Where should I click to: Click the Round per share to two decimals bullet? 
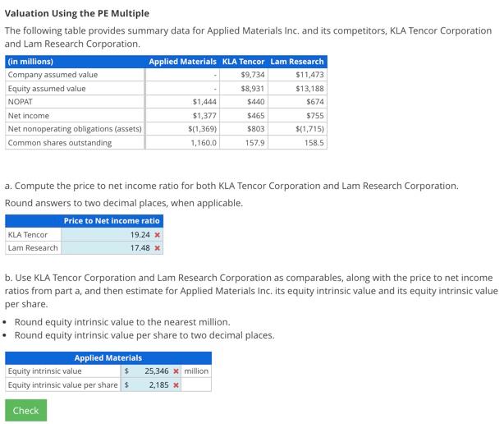point(144,335)
